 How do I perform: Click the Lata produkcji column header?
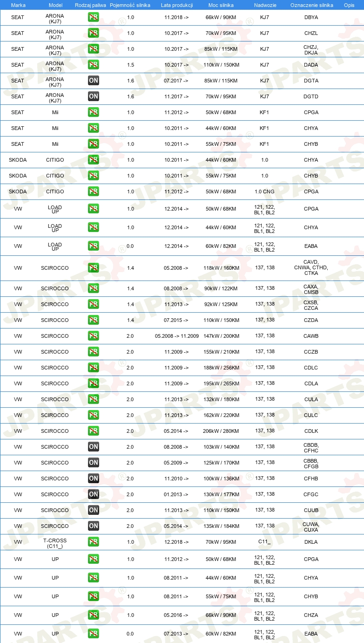tap(177, 5)
